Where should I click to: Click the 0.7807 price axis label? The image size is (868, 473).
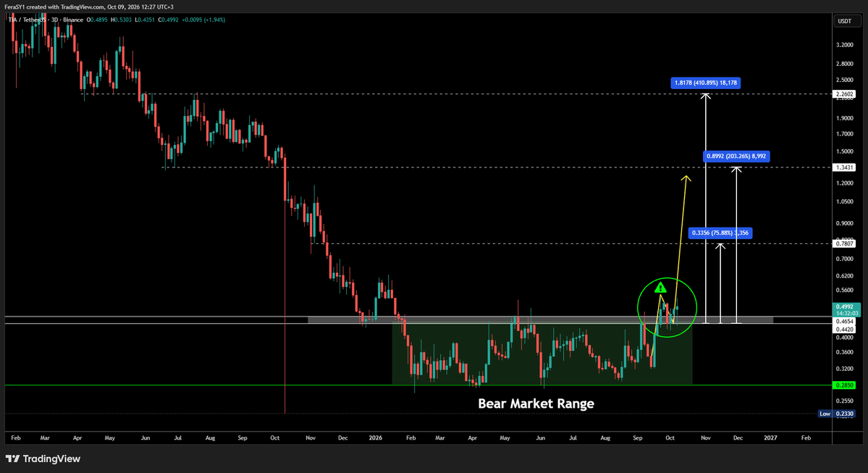[x=844, y=243]
